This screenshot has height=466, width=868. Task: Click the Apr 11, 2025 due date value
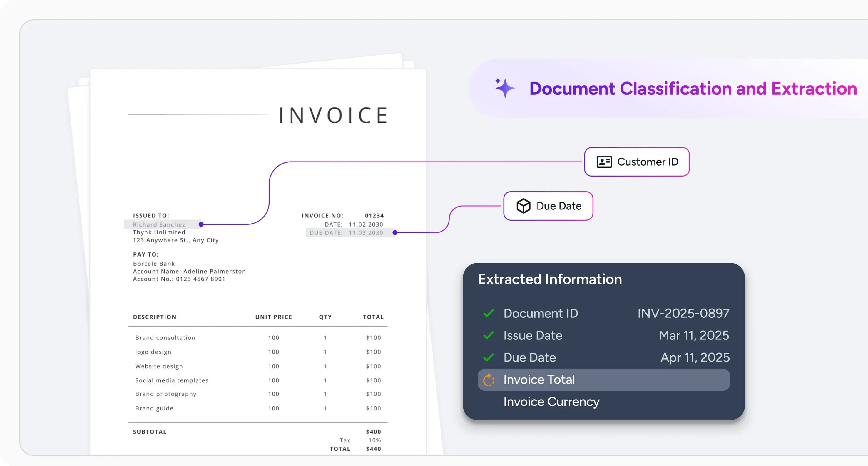695,357
